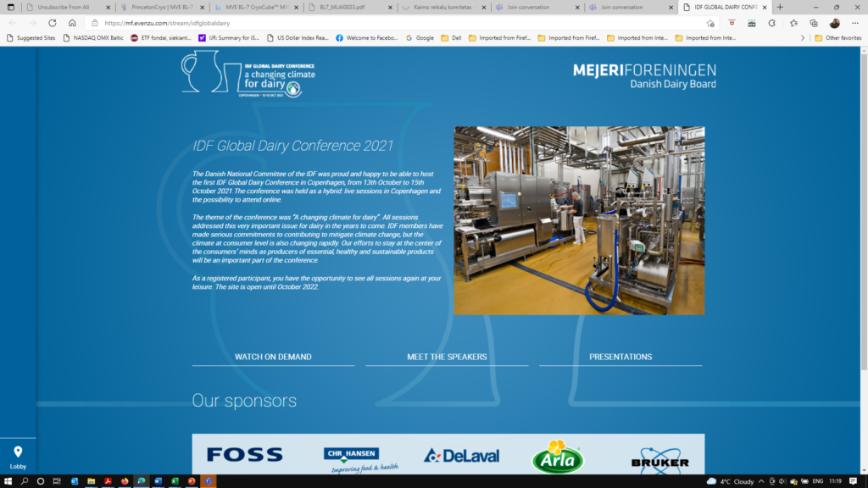
Task: Open the volume speaker tray icon
Action: [x=782, y=481]
